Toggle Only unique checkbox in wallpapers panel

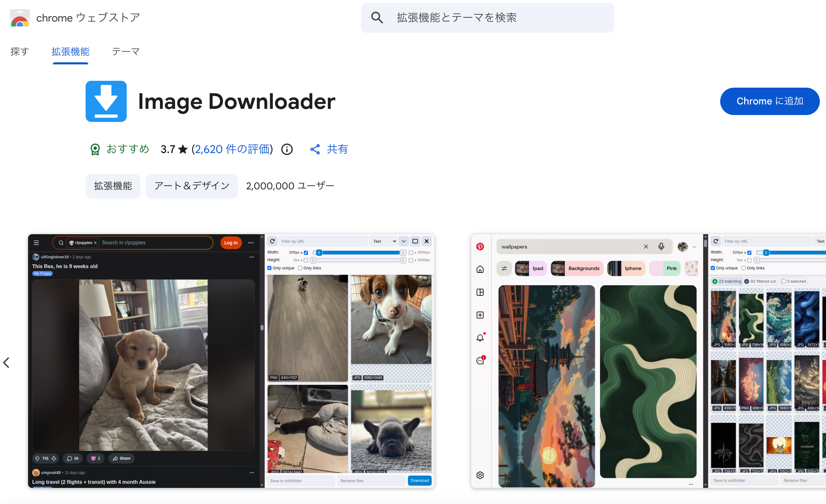click(x=713, y=268)
